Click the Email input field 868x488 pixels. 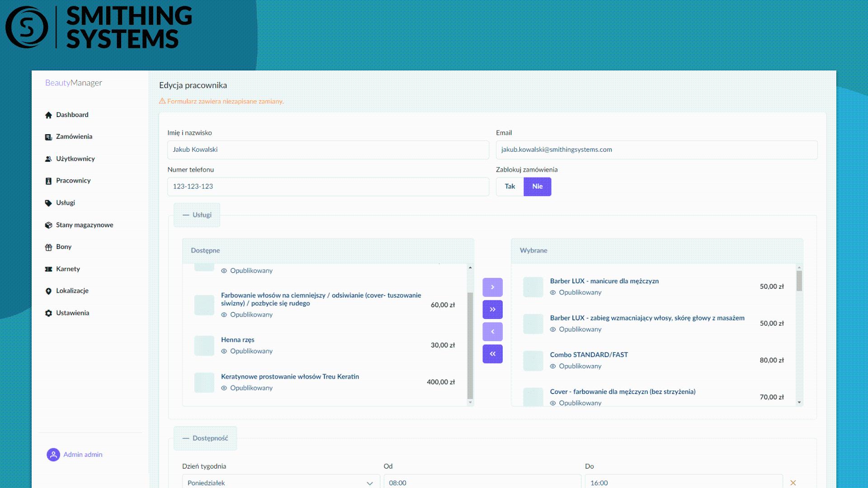[656, 150]
